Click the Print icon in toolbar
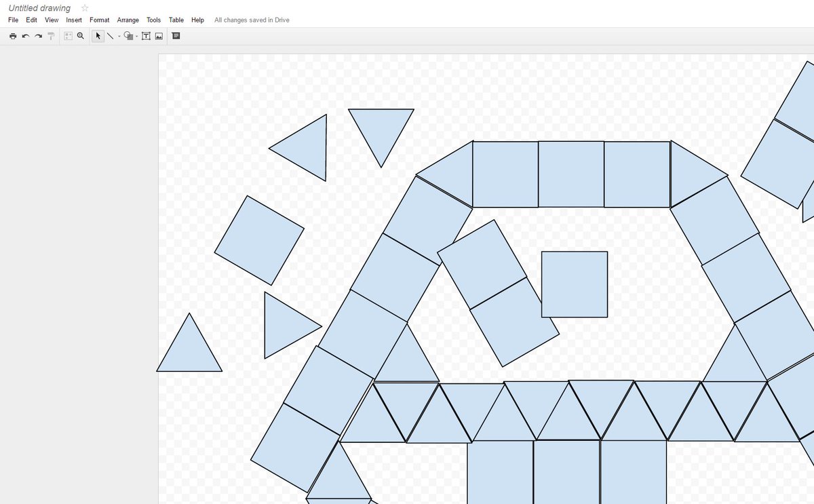Screen dimensions: 814x504 [x=13, y=36]
